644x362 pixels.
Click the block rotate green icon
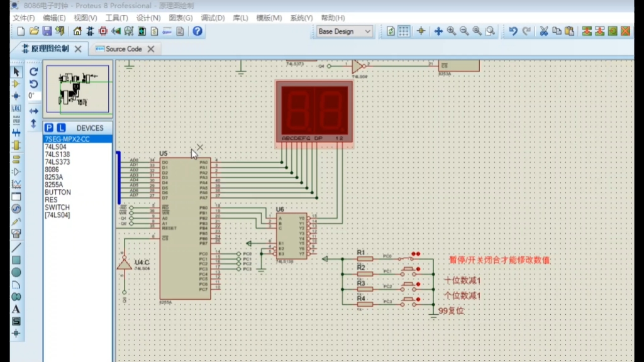click(613, 31)
